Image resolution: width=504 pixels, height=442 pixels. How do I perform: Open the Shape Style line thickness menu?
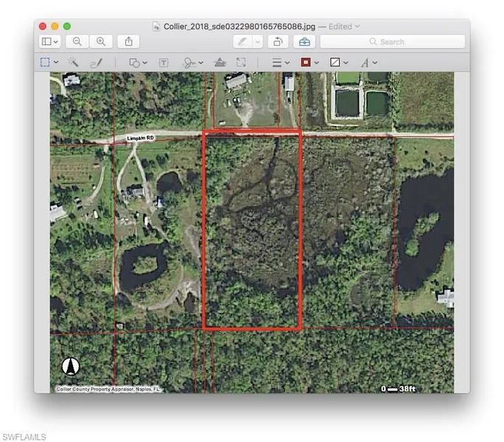point(281,63)
